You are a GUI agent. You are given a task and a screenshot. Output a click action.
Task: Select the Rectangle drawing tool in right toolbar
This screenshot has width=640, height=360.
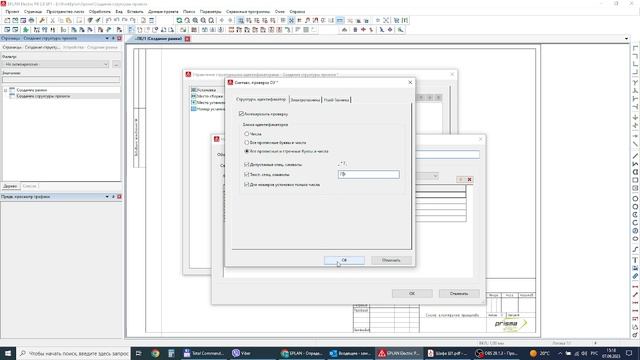click(x=635, y=180)
